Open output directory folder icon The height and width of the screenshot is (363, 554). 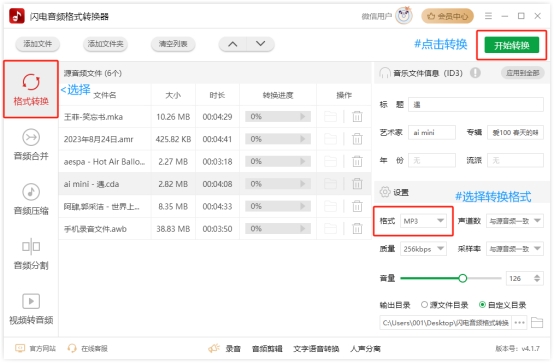[537, 323]
